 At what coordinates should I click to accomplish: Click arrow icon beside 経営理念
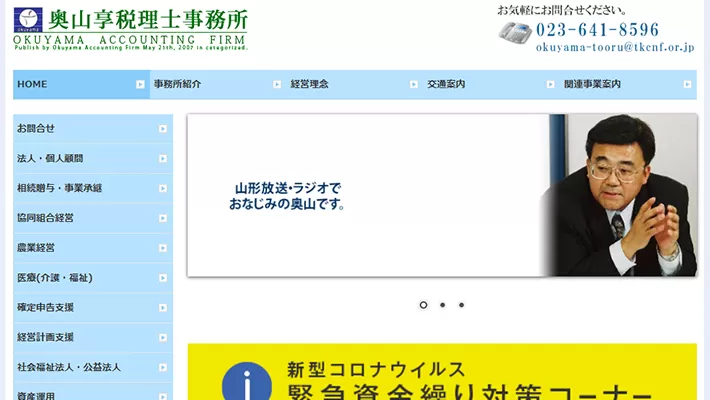tap(413, 85)
